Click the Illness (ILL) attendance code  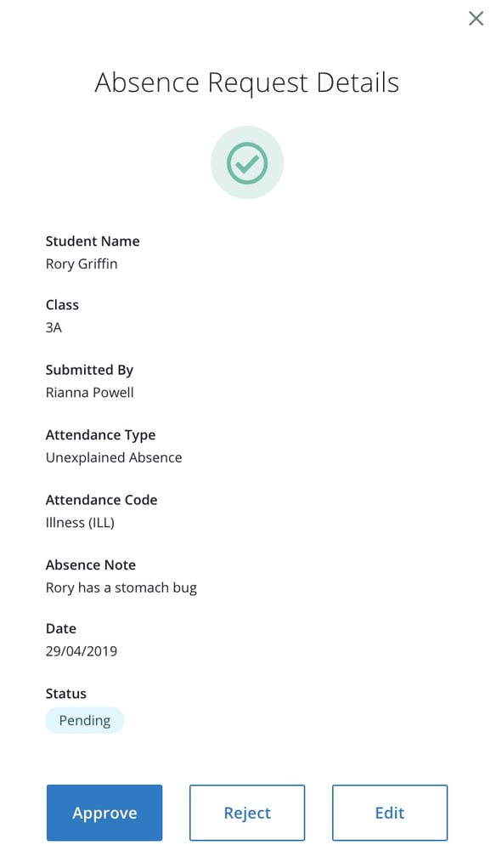point(80,522)
